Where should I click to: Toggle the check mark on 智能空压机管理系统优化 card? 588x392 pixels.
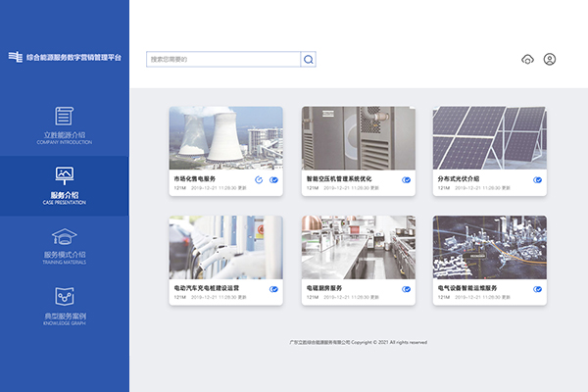[406, 179]
